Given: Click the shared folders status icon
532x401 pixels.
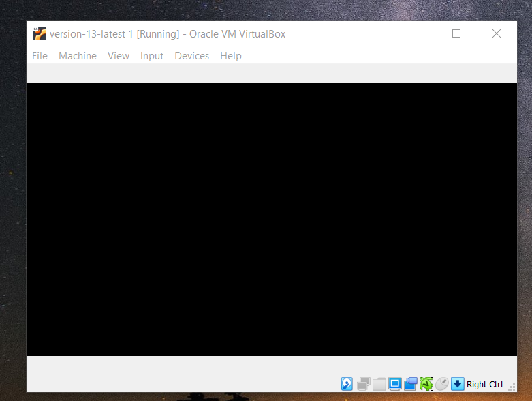Looking at the screenshot, I should click(379, 384).
